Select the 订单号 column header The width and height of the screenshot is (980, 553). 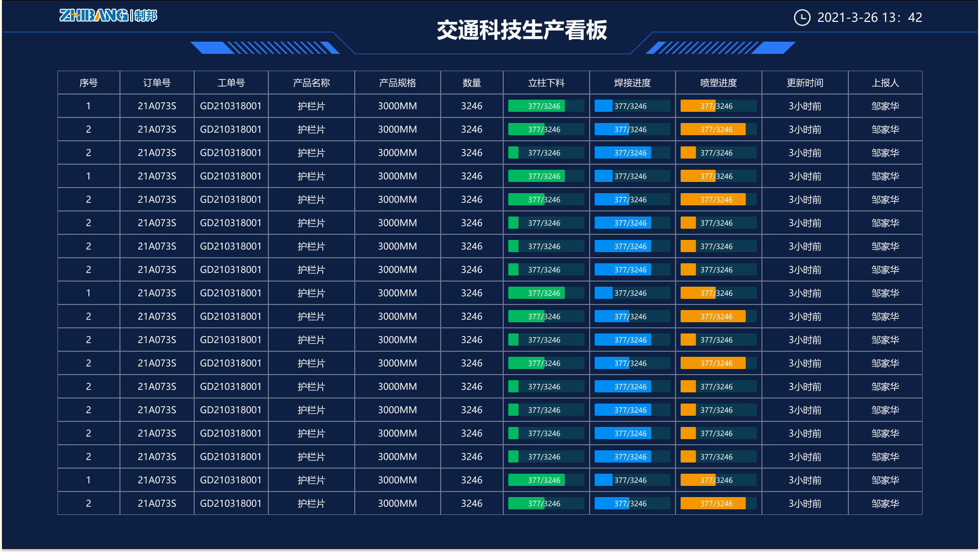(157, 83)
